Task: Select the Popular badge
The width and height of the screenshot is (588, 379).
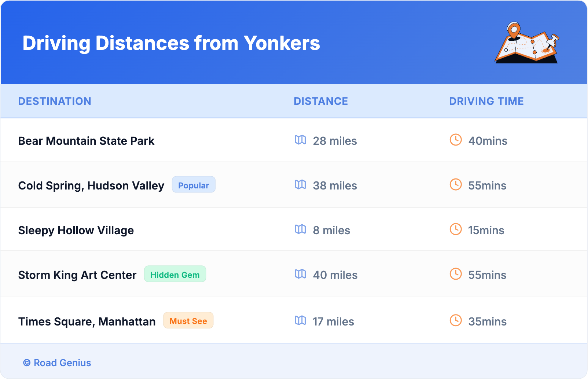Action: (194, 185)
